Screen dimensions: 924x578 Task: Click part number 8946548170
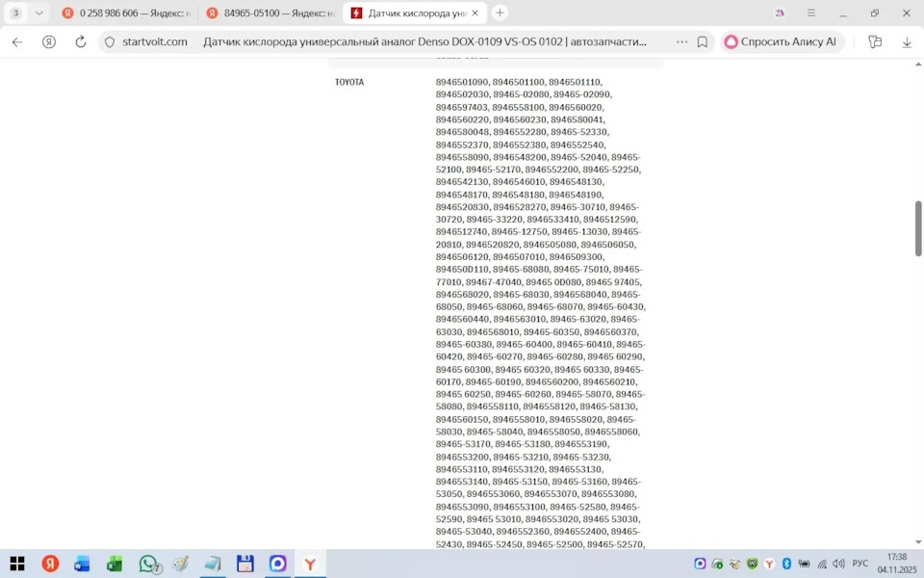click(x=462, y=195)
